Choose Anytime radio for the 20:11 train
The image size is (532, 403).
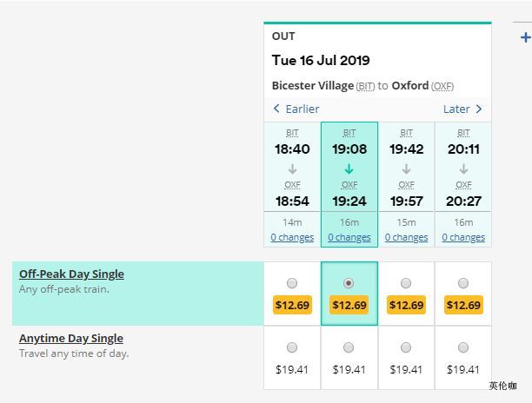463,347
